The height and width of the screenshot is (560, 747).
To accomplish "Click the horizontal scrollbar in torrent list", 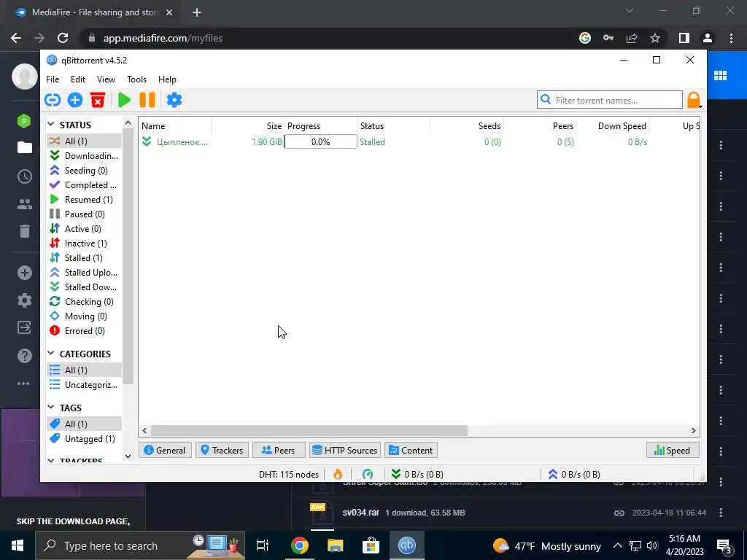I will click(309, 430).
